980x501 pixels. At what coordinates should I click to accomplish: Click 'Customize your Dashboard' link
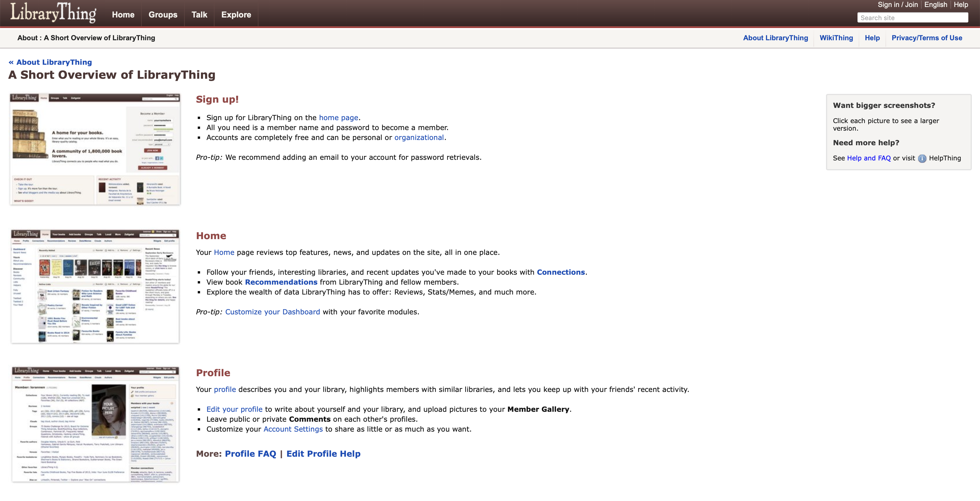tap(272, 312)
